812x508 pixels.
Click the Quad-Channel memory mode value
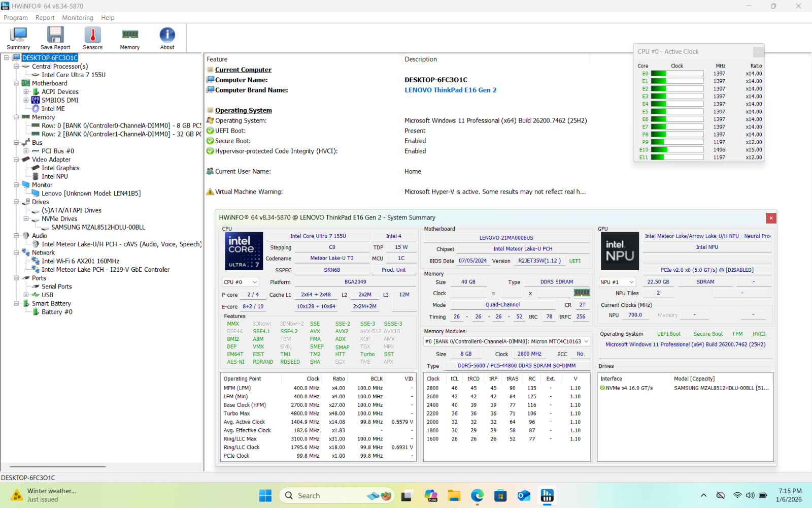click(502, 305)
